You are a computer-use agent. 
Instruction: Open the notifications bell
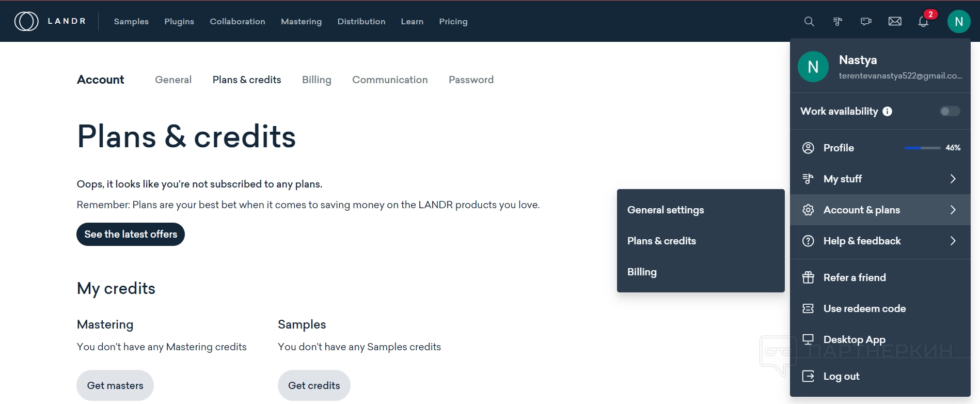[x=923, y=22]
